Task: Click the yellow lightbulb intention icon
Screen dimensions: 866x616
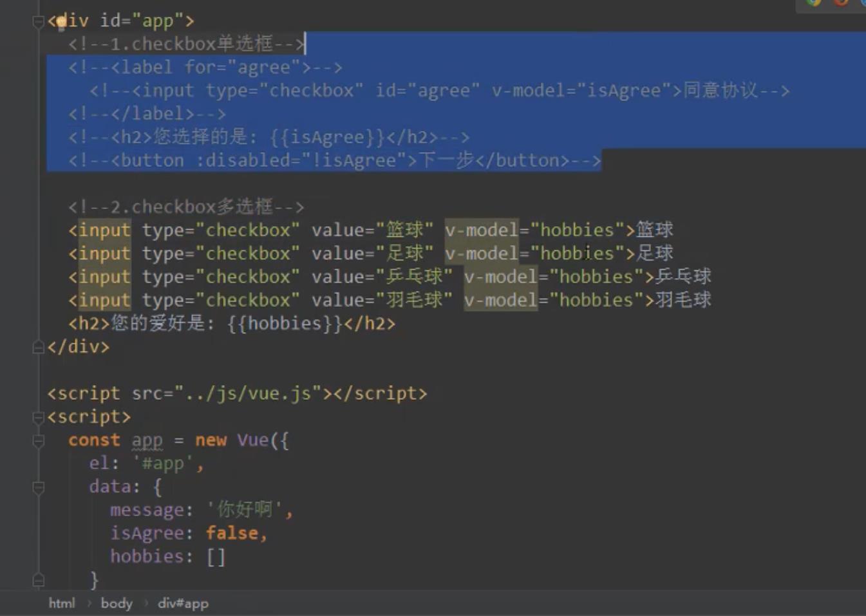Action: (x=61, y=23)
